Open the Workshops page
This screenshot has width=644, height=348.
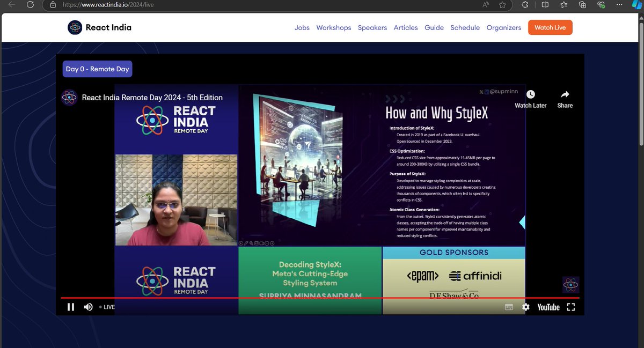click(334, 27)
